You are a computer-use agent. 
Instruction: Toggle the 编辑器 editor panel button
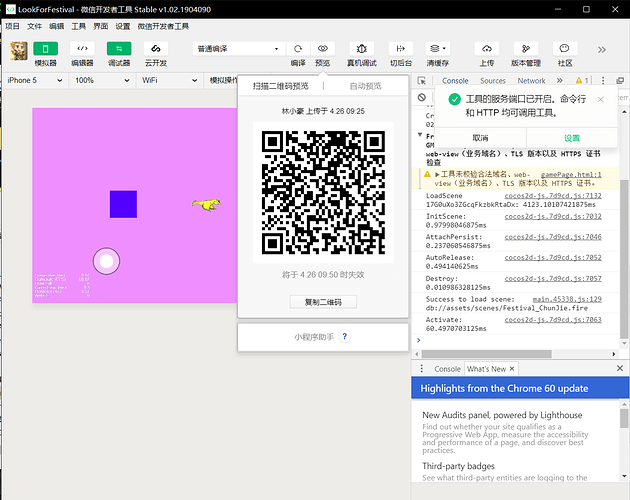click(x=82, y=49)
